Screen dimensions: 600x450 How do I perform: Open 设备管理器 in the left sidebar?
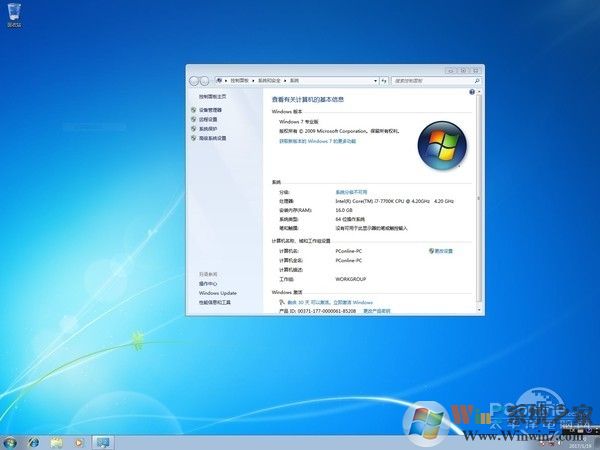(211, 110)
